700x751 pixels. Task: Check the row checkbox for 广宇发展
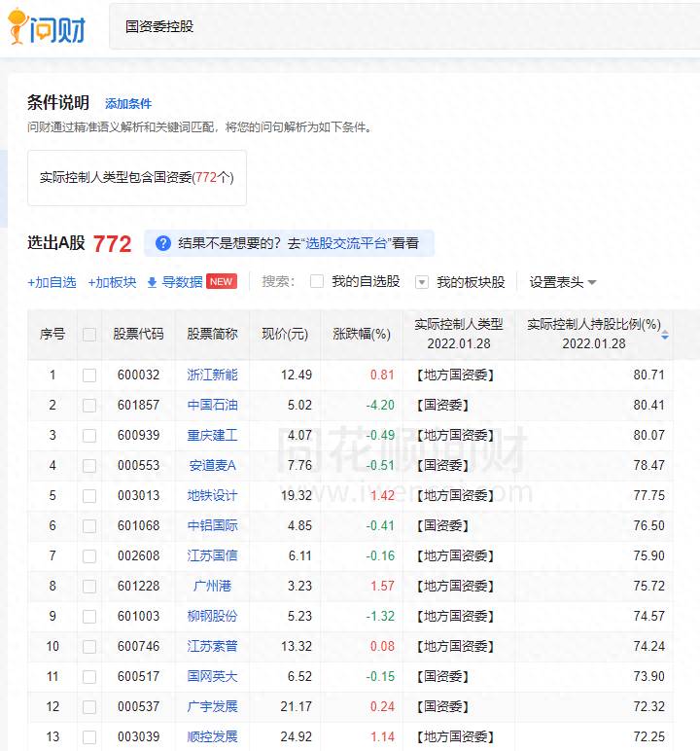[x=89, y=707]
